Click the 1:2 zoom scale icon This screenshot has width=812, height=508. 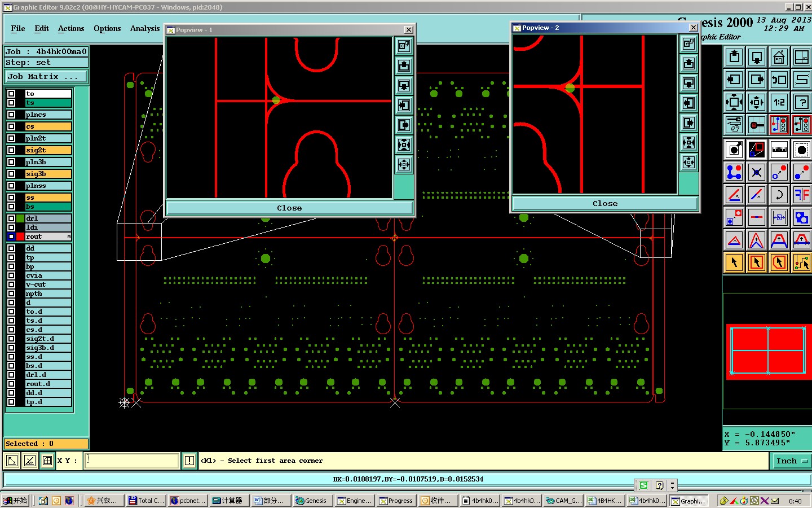[779, 102]
